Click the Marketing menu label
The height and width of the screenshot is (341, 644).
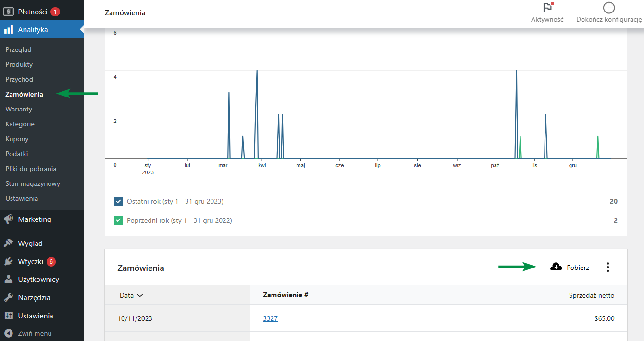click(x=35, y=219)
